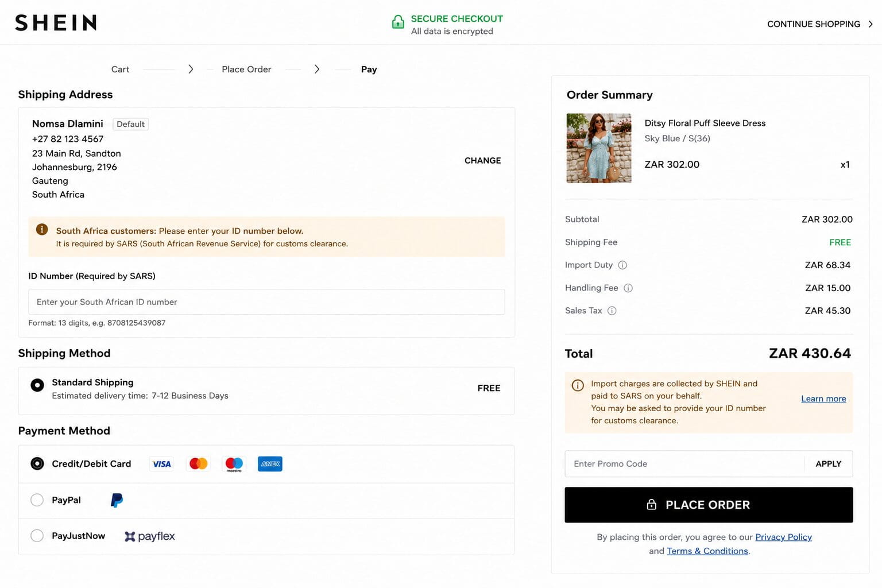Viewport: 882px width, 588px height.
Task: Go to the Cart step
Action: coord(120,69)
